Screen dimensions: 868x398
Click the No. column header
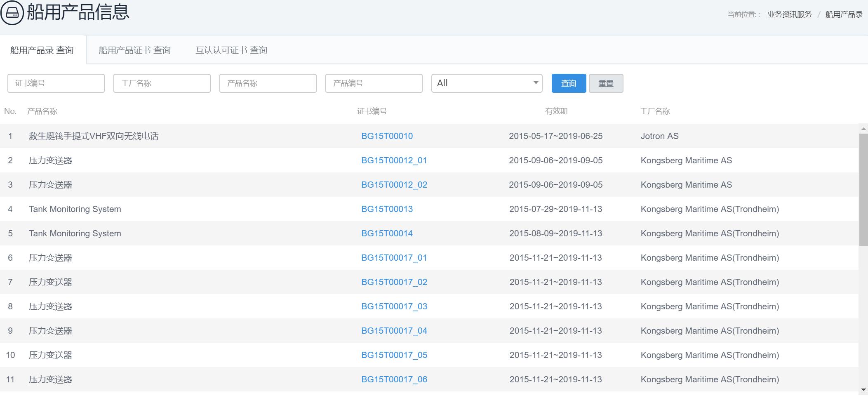(x=10, y=111)
